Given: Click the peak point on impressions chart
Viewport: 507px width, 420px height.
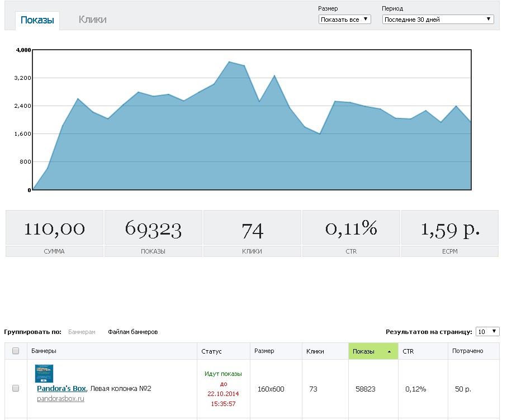Looking at the screenshot, I should (x=229, y=61).
